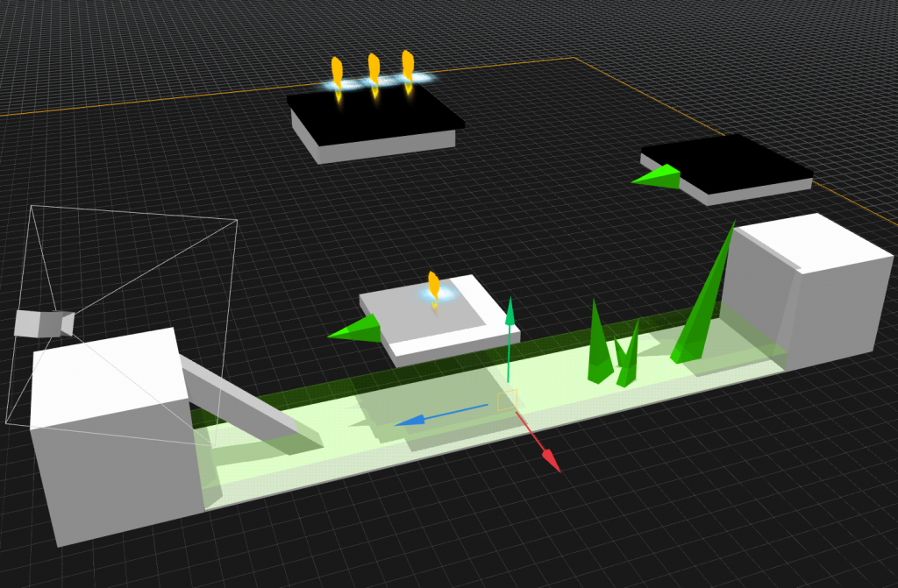Select the black platform holding three flames
This screenshot has height=588, width=898.
(375, 122)
